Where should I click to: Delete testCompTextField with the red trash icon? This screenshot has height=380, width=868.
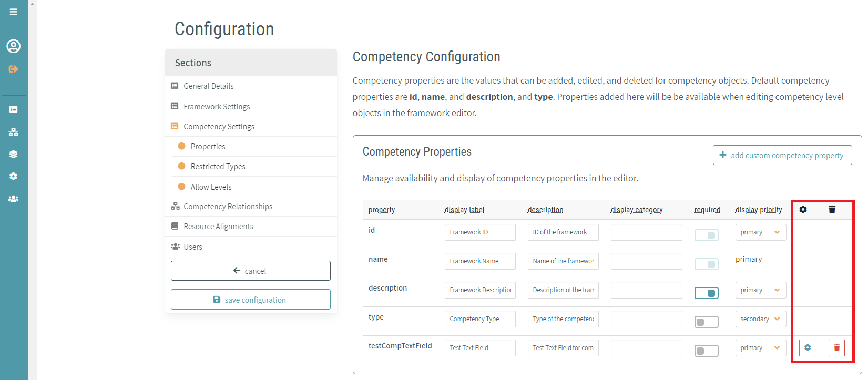pyautogui.click(x=836, y=348)
